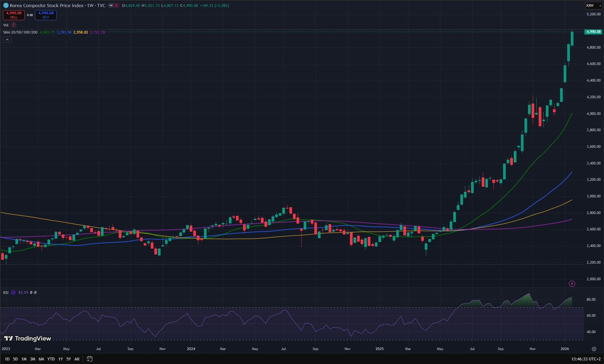This screenshot has width=604, height=364.
Task: Click the Vol indicator red warning icon
Action: (14, 25)
